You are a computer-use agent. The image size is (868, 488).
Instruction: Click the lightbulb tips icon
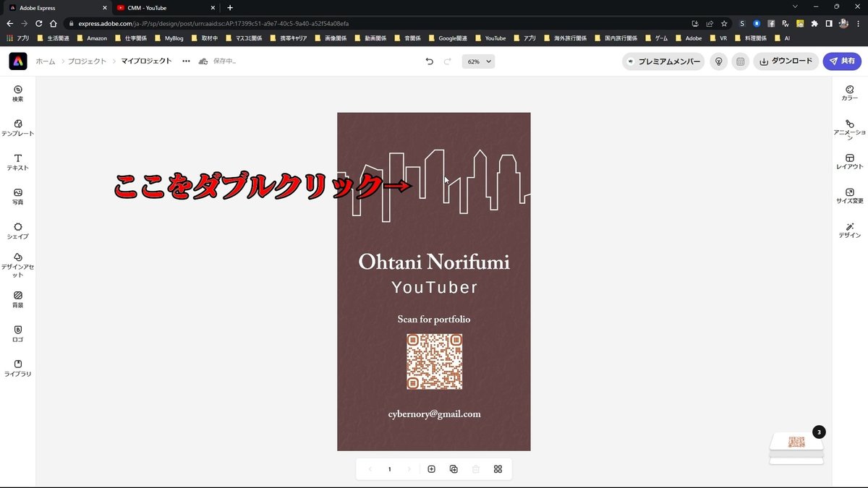718,61
